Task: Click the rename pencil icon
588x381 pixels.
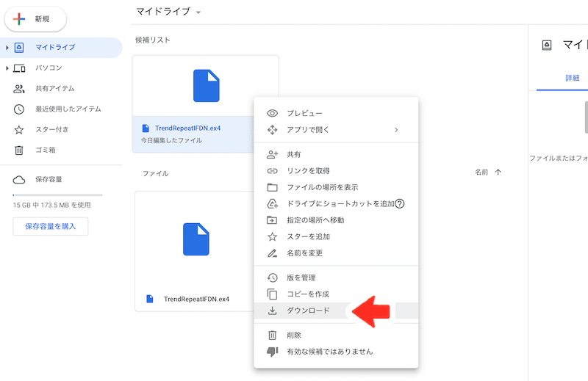Action: (x=272, y=253)
